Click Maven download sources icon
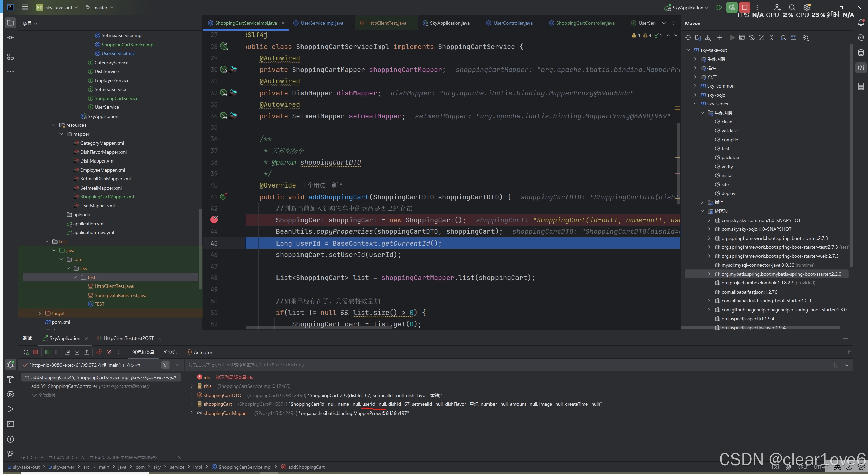This screenshot has width=868, height=474. point(708,38)
